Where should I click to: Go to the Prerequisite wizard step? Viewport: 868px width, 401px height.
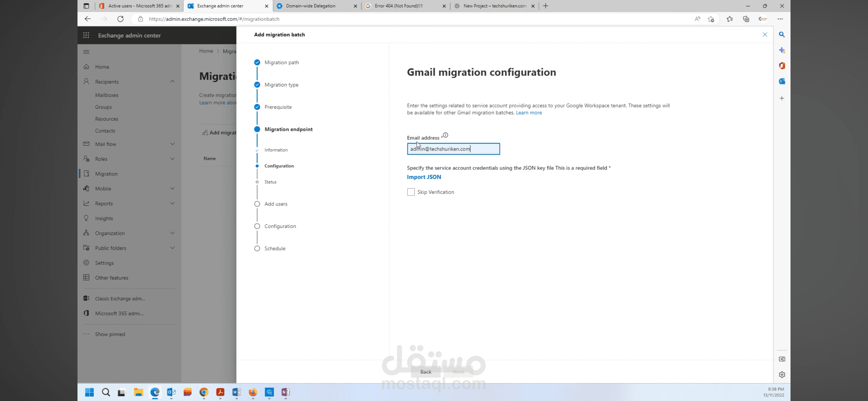[x=278, y=107]
